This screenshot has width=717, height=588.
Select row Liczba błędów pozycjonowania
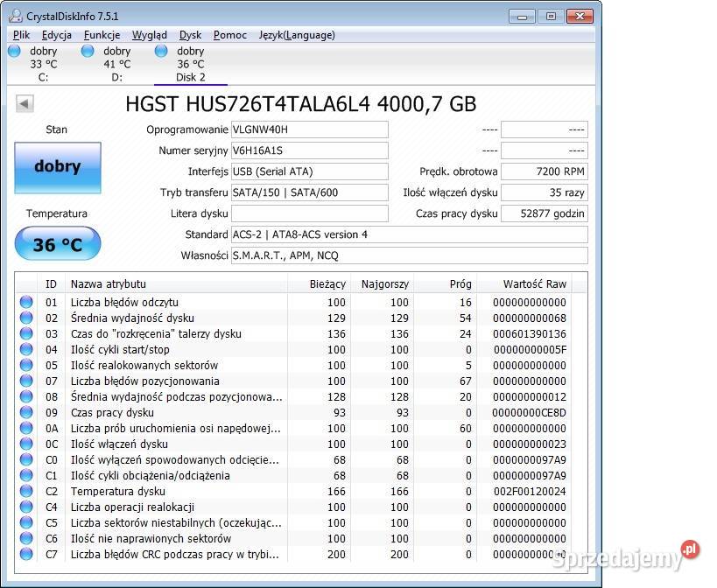click(x=294, y=381)
